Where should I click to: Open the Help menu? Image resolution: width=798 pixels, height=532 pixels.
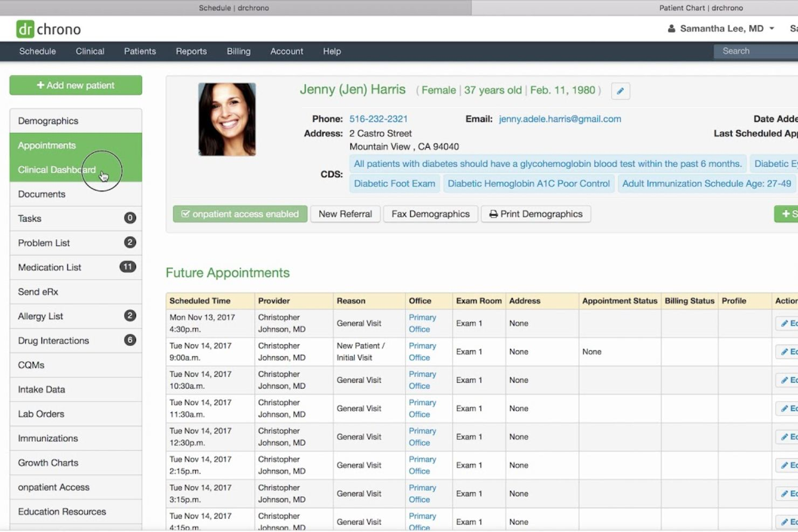332,51
